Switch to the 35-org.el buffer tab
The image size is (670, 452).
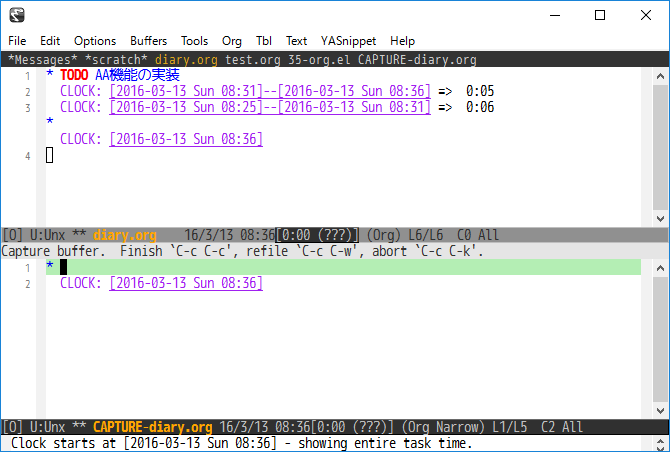tap(319, 59)
